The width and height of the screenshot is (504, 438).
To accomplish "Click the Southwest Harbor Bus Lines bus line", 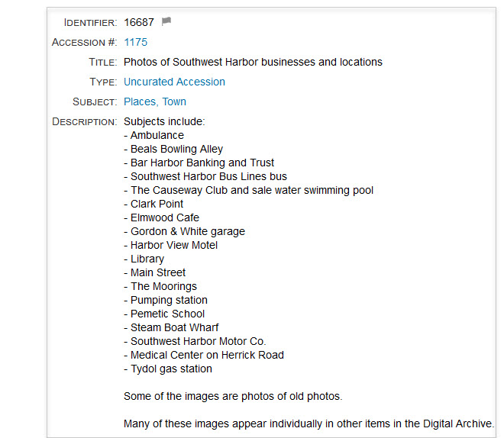I will pyautogui.click(x=205, y=176).
